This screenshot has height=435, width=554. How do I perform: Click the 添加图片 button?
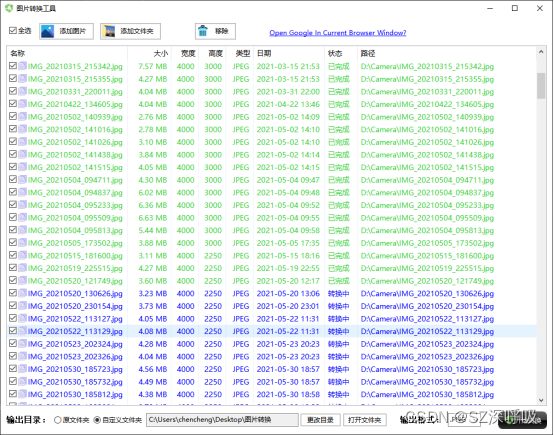[x=66, y=31]
